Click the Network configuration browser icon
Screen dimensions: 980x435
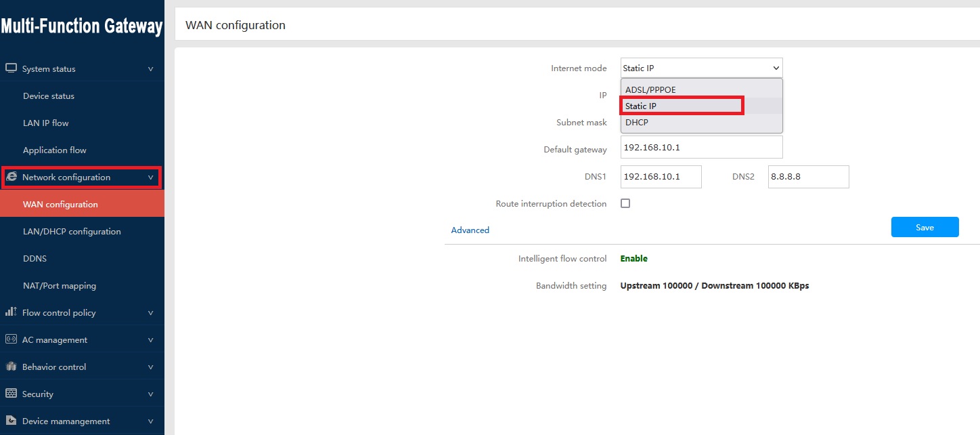(x=12, y=177)
